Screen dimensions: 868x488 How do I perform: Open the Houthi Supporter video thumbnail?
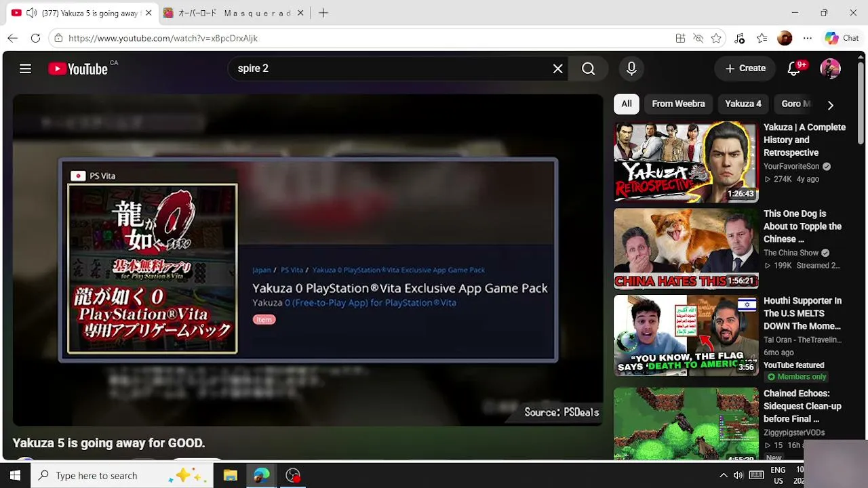click(x=686, y=335)
